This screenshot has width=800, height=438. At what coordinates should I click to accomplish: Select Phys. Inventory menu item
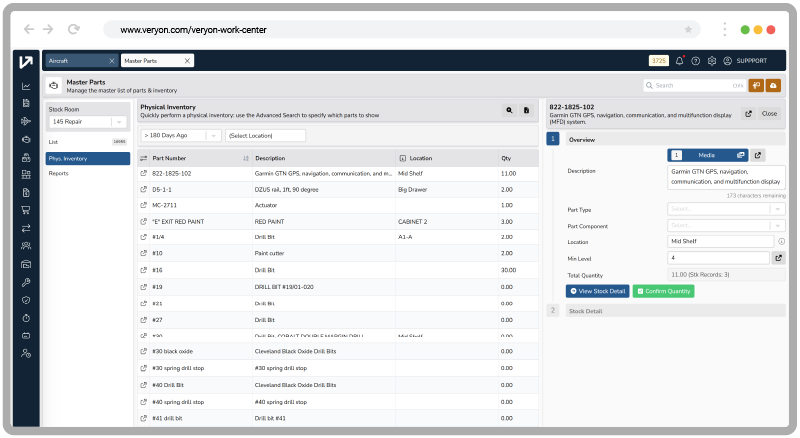pyautogui.click(x=88, y=159)
